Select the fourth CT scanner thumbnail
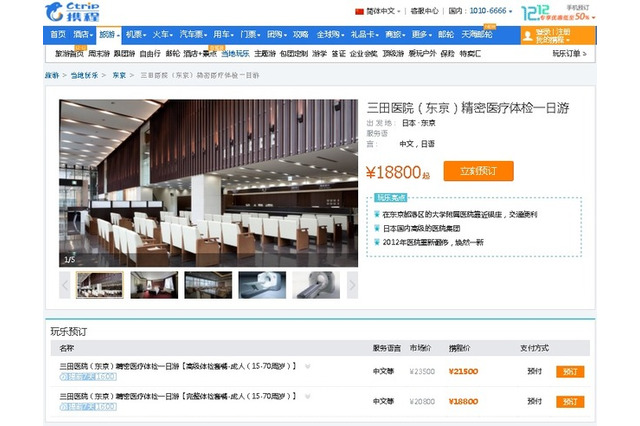Viewport: 640px width, 426px height. (x=262, y=285)
